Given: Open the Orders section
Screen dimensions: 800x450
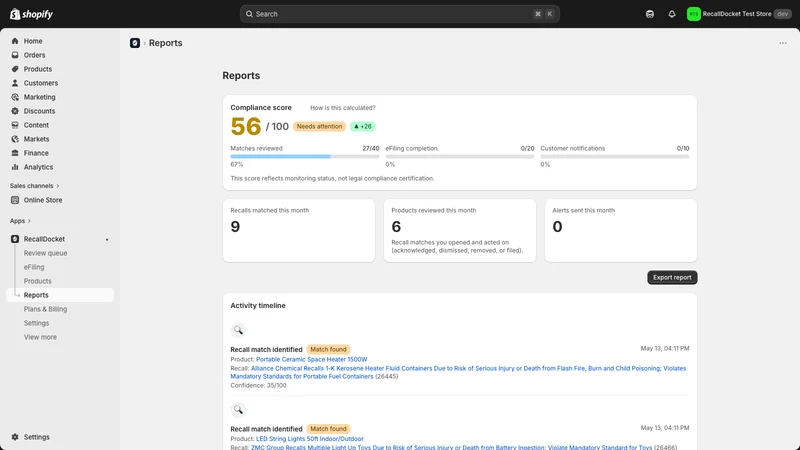Looking at the screenshot, I should pos(34,55).
